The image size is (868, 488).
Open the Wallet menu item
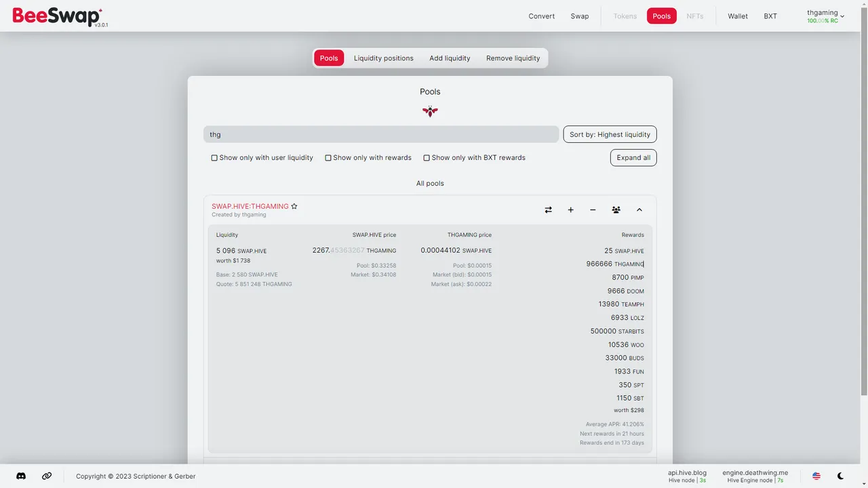click(x=738, y=16)
